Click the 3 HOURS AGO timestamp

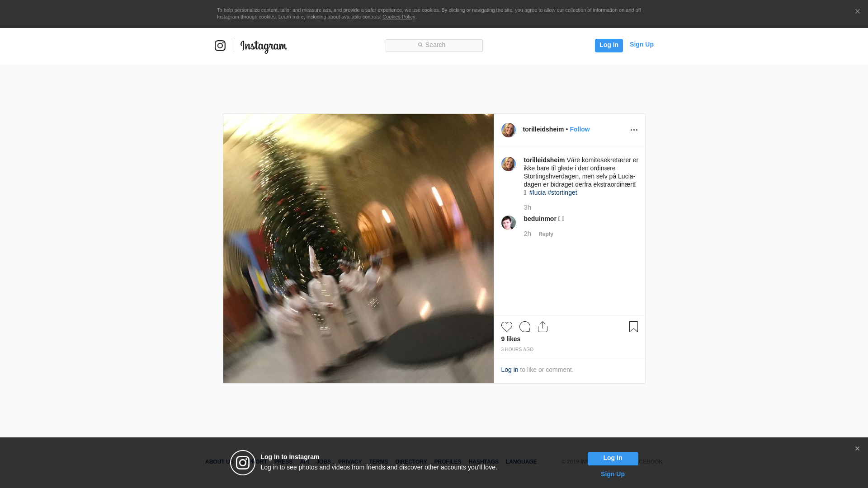[x=517, y=350]
